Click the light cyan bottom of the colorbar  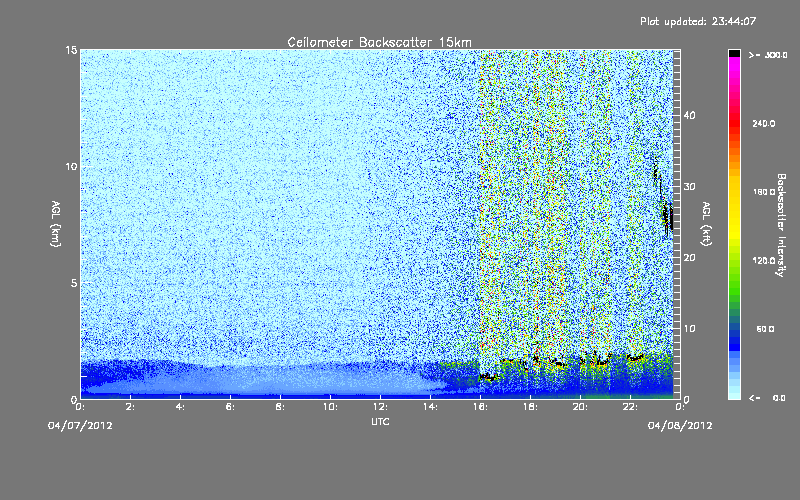(734, 390)
